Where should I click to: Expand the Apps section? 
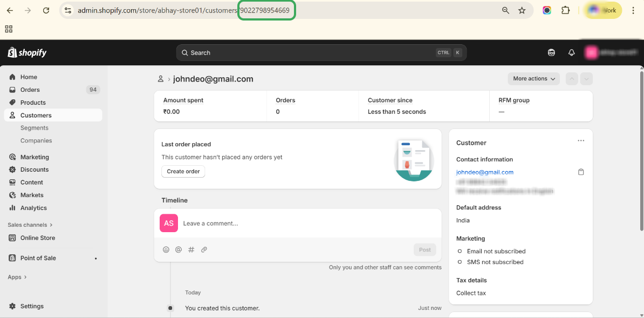(17, 277)
